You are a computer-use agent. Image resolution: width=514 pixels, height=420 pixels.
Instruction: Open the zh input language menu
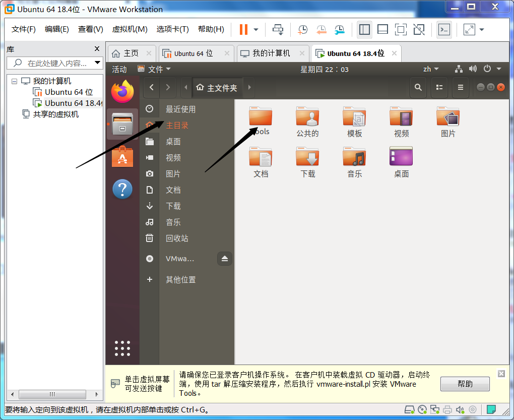click(431, 69)
